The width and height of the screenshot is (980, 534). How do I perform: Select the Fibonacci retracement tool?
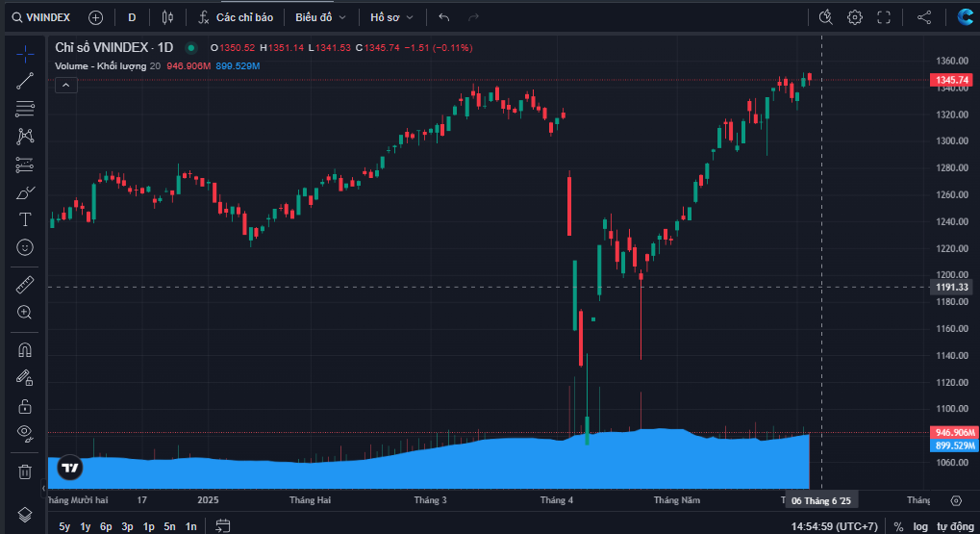pyautogui.click(x=25, y=109)
